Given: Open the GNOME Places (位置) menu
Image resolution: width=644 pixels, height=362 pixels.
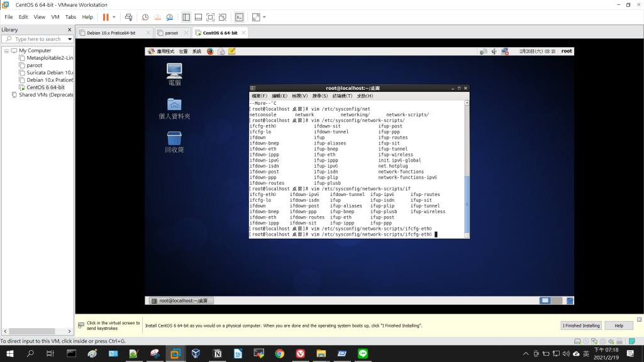Looking at the screenshot, I should tap(183, 52).
